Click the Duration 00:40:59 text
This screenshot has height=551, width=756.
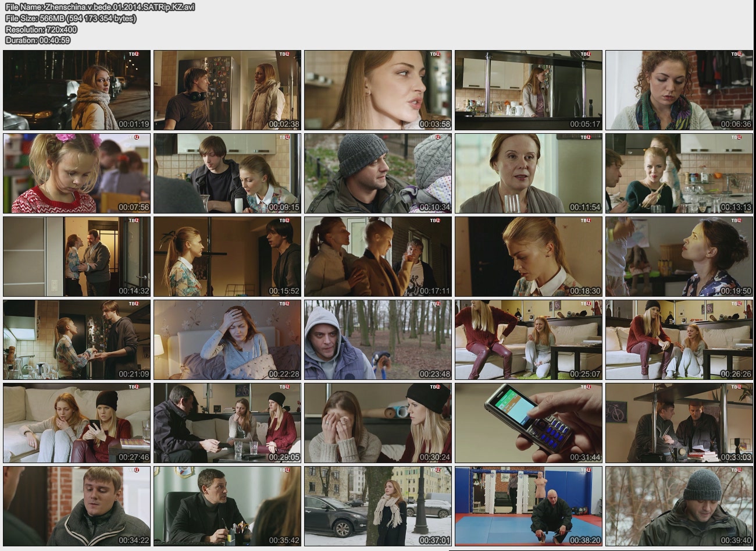point(38,40)
